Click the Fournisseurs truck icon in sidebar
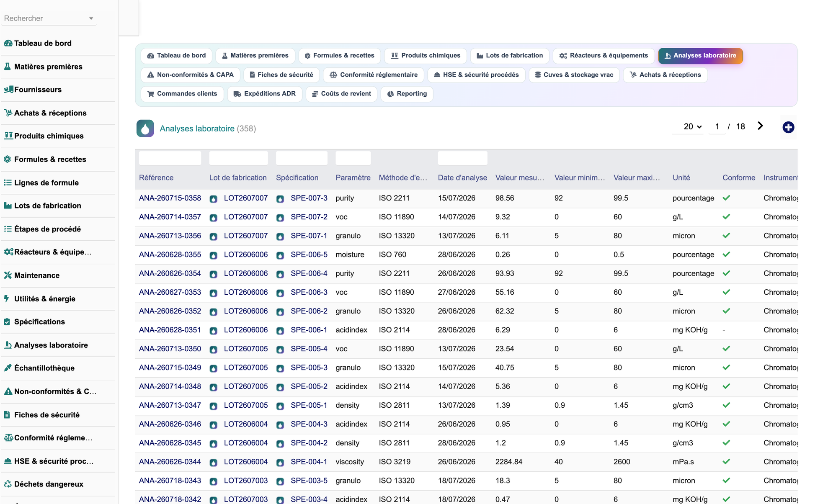This screenshot has width=815, height=504. coord(8,90)
